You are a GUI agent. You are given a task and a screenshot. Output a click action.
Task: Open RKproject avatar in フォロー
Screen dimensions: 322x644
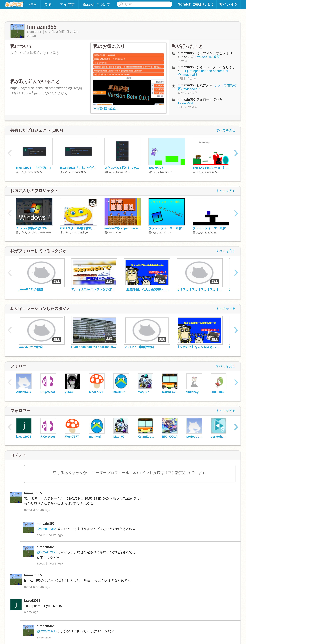point(48,381)
